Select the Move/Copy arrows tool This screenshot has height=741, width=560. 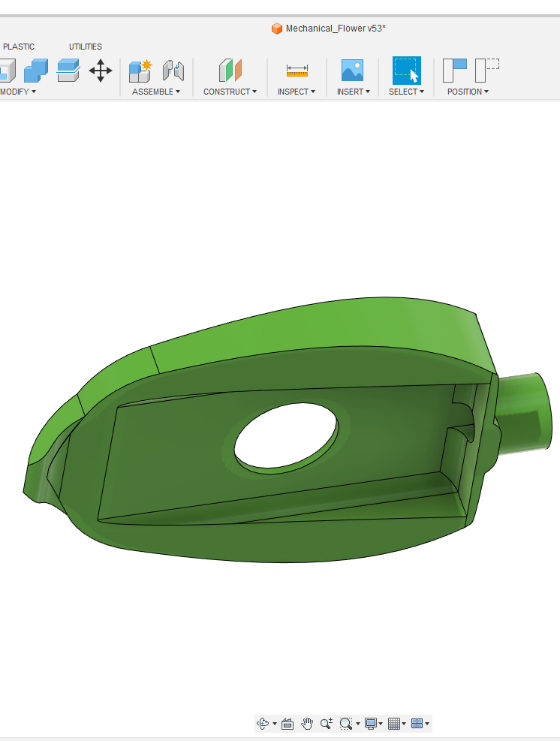(100, 71)
